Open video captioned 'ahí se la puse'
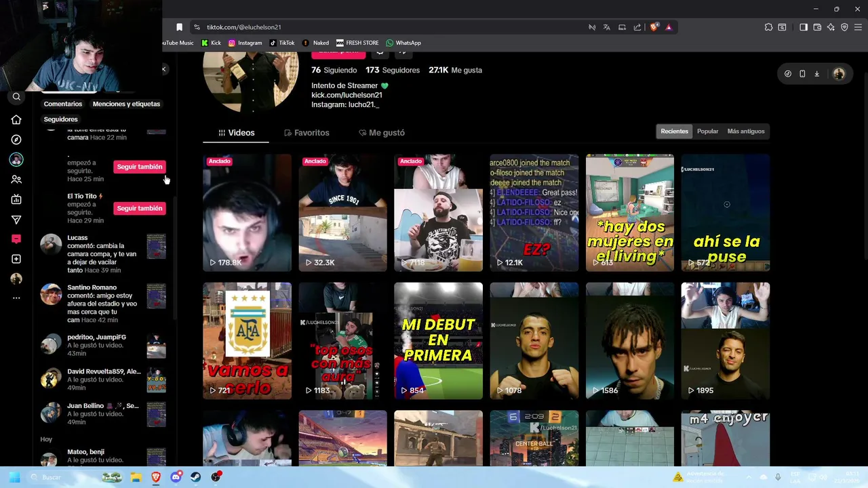 [x=726, y=213]
